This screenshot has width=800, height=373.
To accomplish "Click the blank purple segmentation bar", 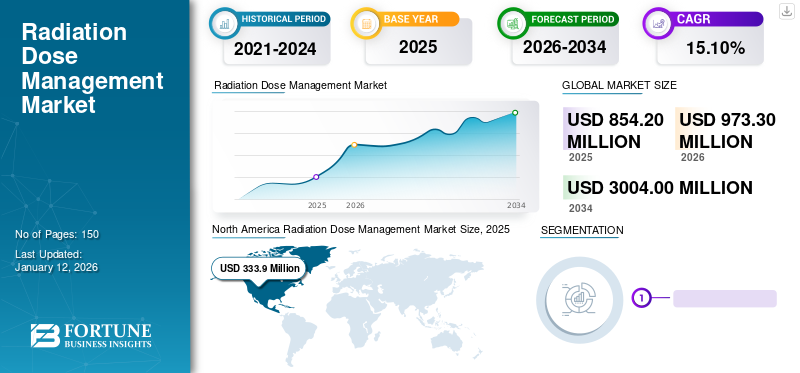I will [725, 299].
